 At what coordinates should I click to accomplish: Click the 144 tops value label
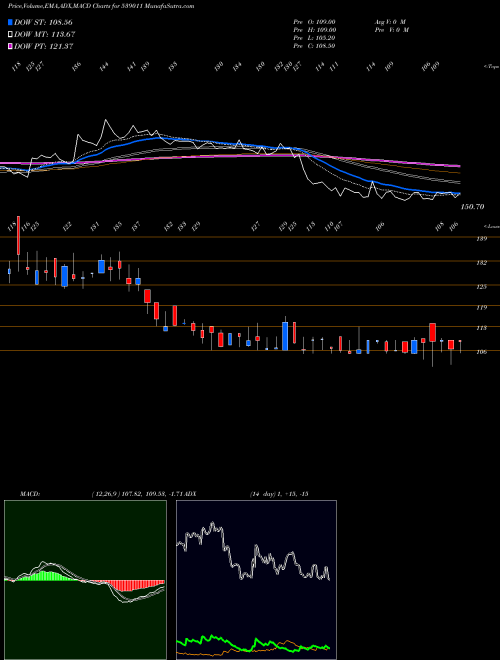coord(104,66)
